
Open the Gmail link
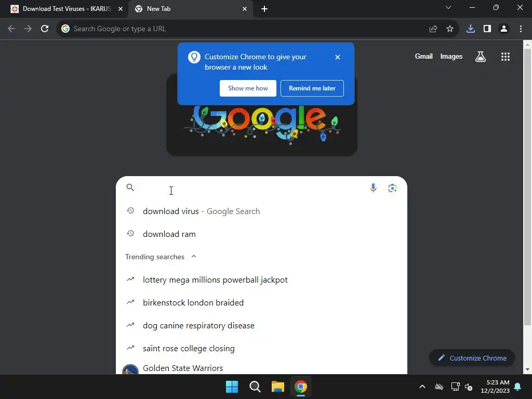click(x=424, y=56)
